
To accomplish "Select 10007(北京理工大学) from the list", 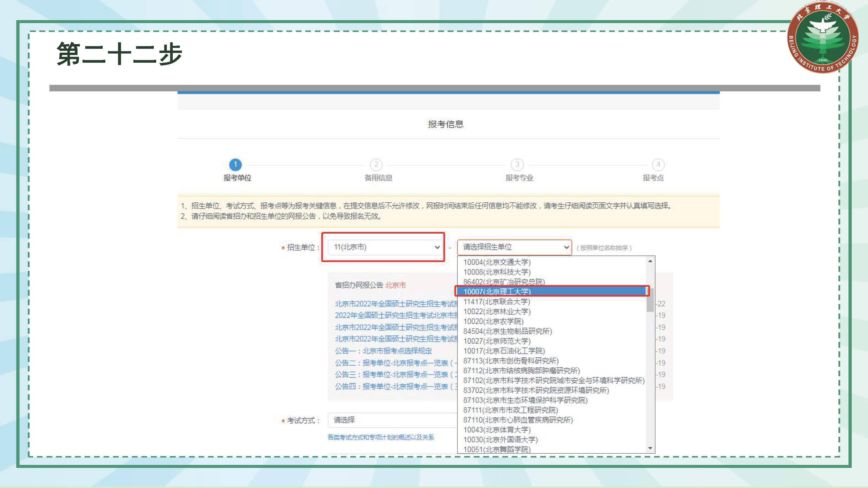I will click(x=497, y=291).
